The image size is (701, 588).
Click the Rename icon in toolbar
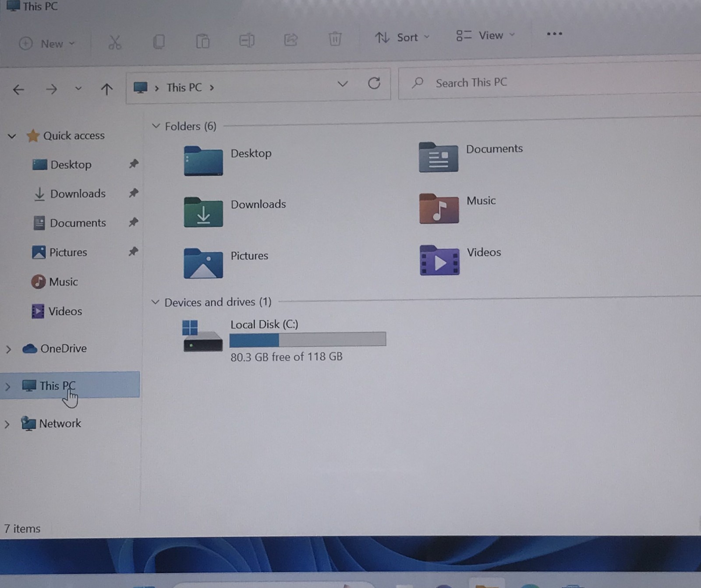247,41
